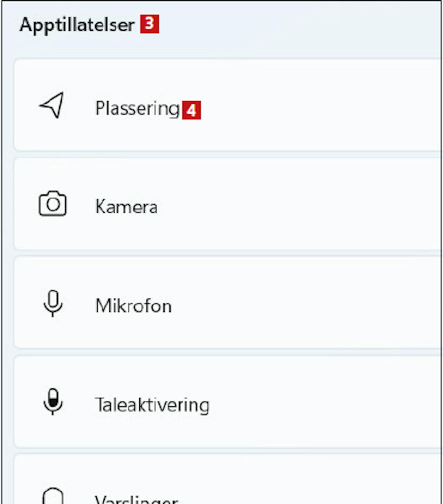Click the Plassering location arrow icon

[x=52, y=105]
